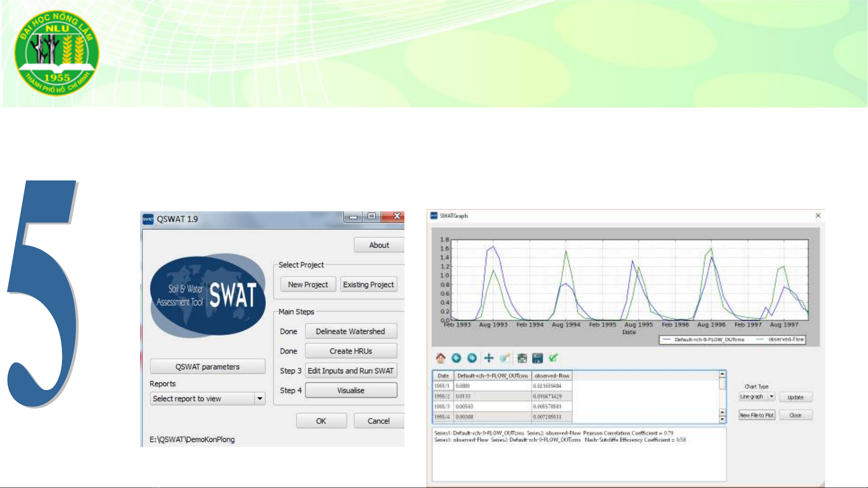Select the table cell with value 0.00593
The image size is (868, 488).
[x=493, y=407]
